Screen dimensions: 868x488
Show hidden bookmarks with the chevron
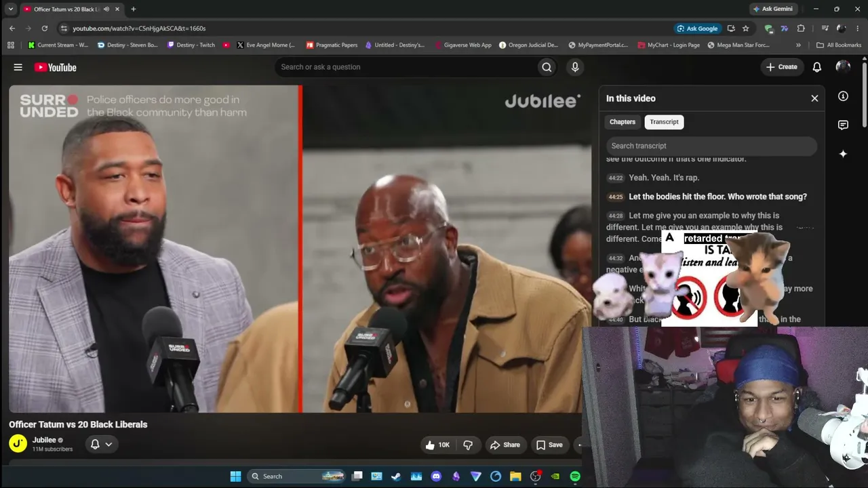pyautogui.click(x=798, y=45)
